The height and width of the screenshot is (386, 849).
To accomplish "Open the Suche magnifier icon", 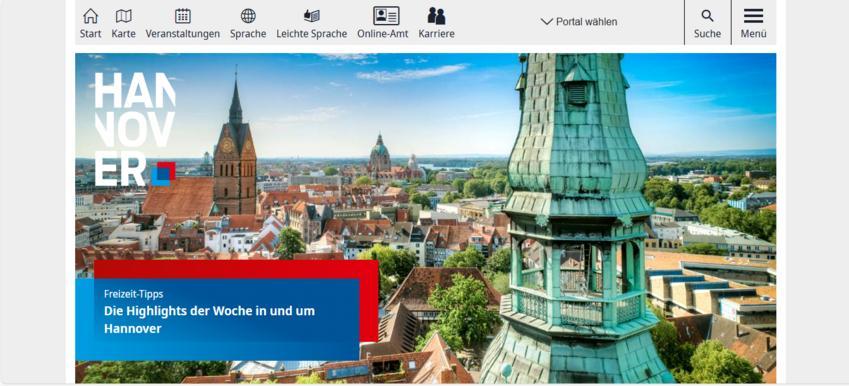I will pyautogui.click(x=707, y=16).
